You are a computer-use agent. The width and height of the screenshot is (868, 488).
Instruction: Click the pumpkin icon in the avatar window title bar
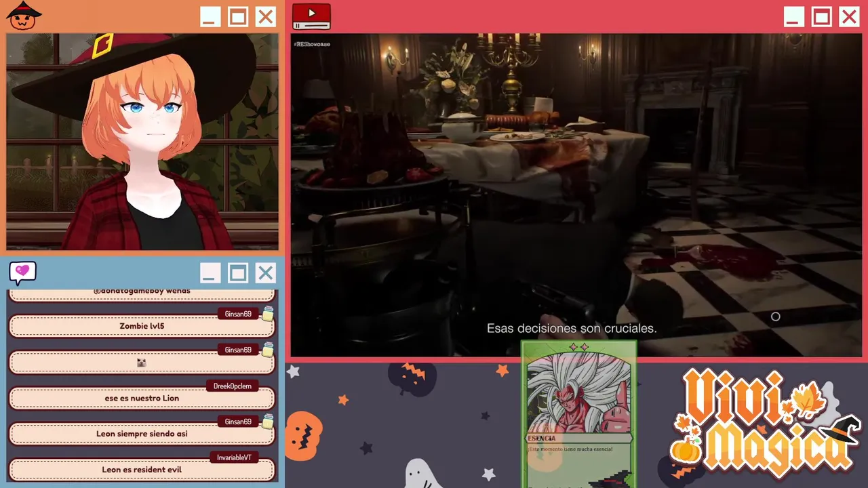[24, 15]
